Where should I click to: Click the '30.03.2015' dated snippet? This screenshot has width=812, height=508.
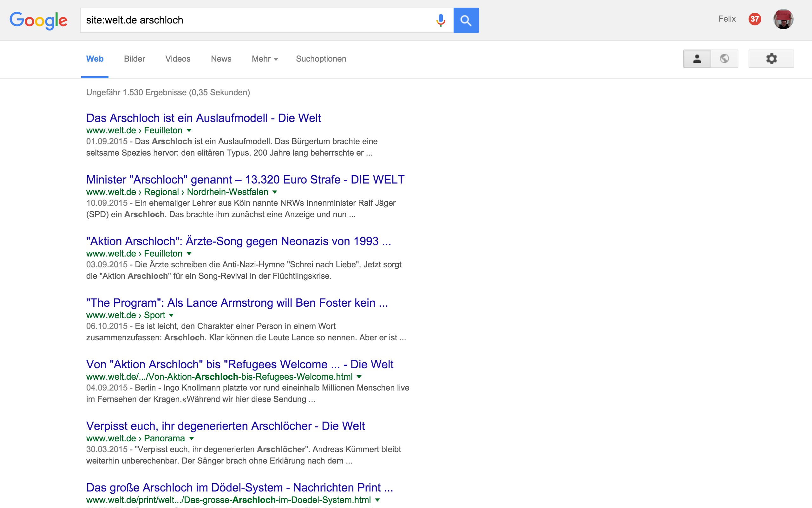coord(244,455)
